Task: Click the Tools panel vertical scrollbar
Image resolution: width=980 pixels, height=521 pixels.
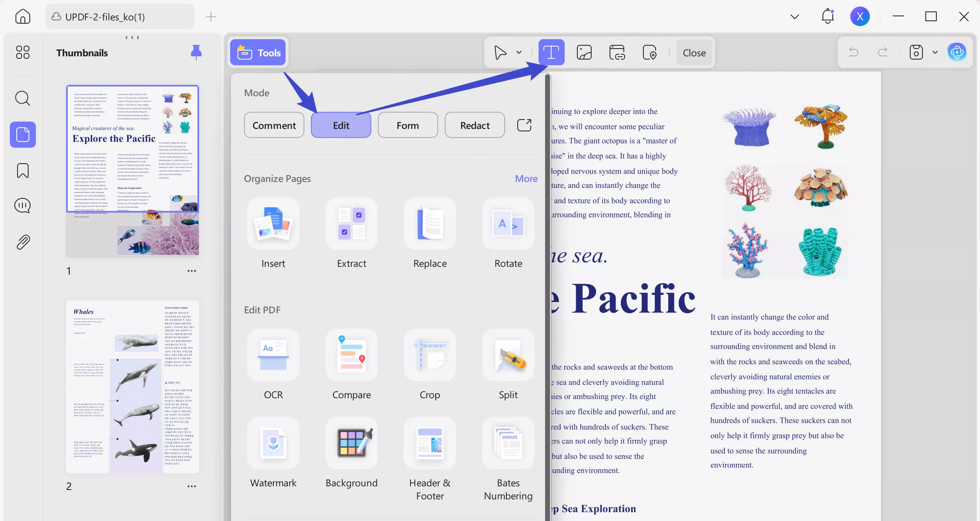Action: point(548,286)
